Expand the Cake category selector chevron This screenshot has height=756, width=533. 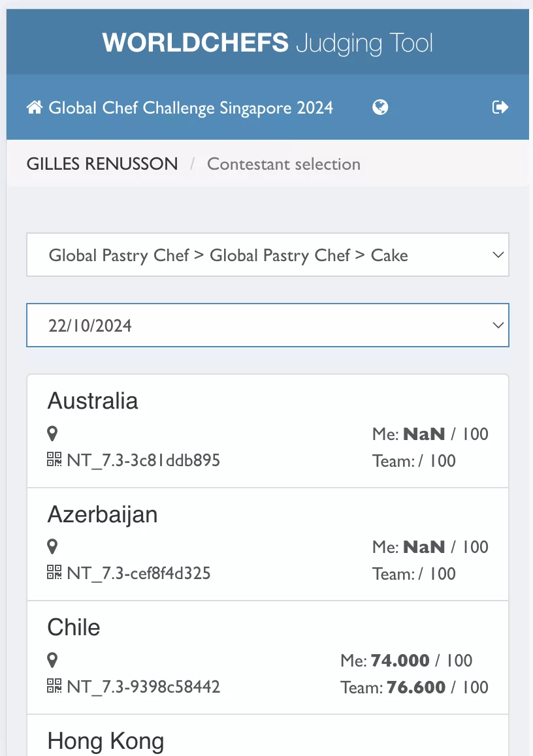[x=498, y=255]
